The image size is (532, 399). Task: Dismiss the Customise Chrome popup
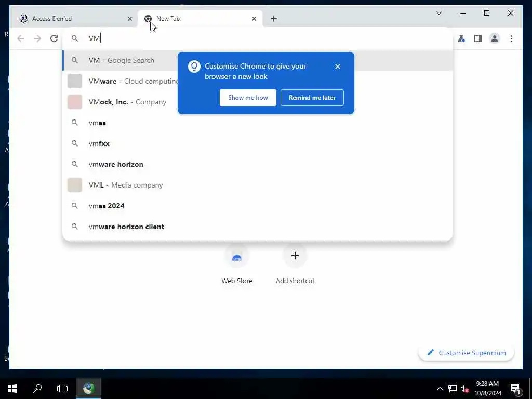pyautogui.click(x=337, y=66)
